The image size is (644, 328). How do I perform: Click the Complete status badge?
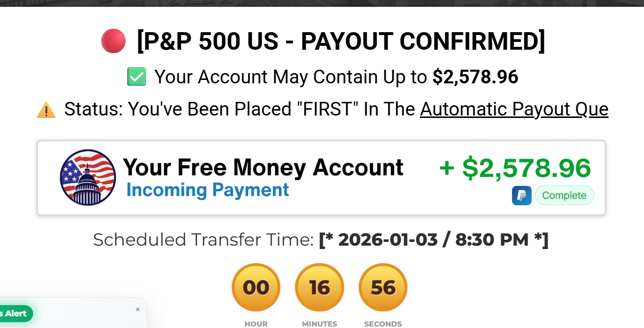click(564, 195)
